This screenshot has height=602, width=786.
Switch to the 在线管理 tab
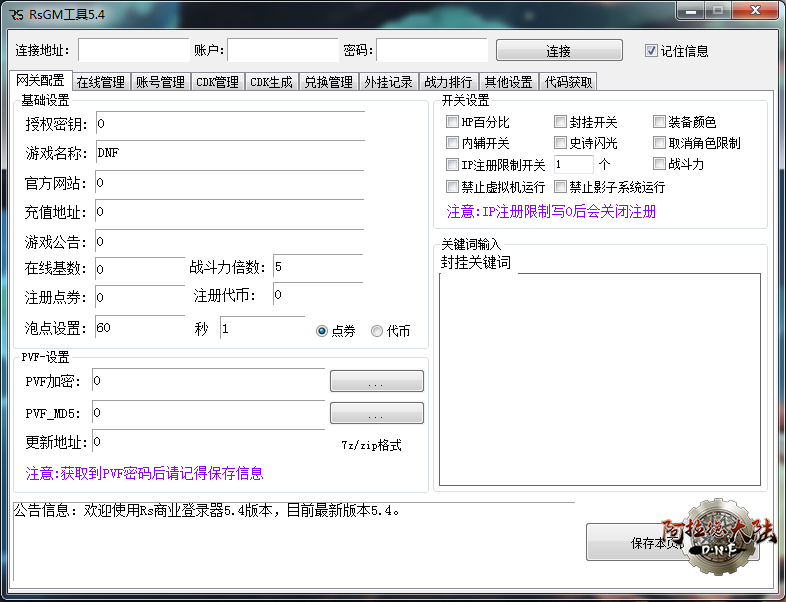pyautogui.click(x=101, y=82)
